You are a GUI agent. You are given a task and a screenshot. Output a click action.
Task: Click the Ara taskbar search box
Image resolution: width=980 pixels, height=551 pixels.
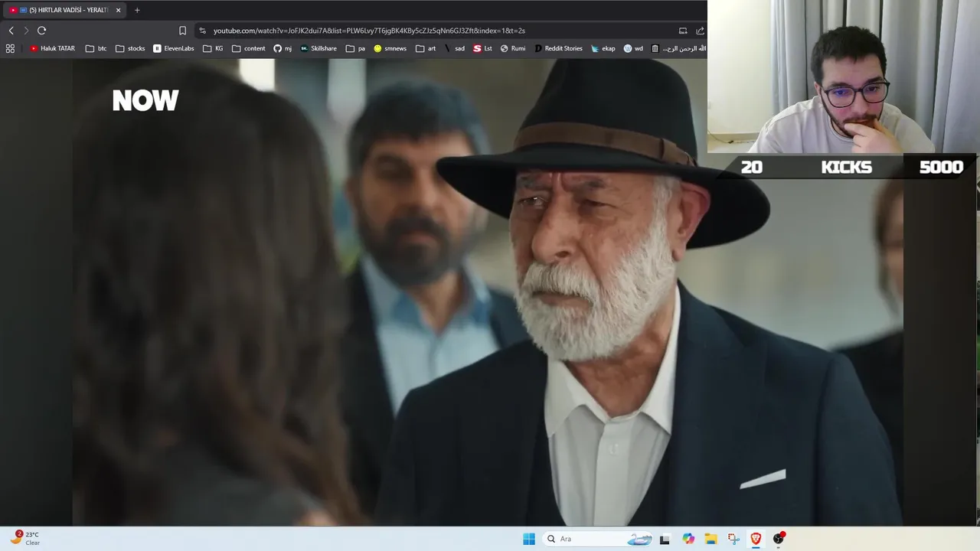(x=597, y=539)
